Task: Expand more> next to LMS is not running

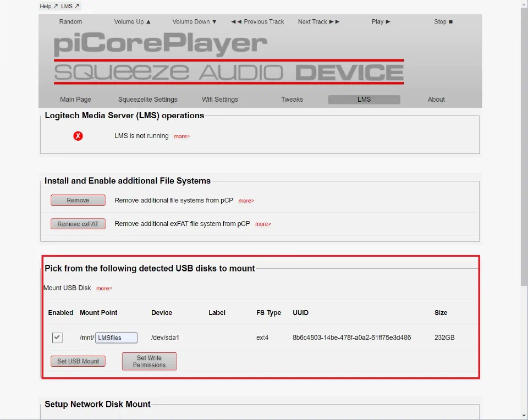Action: click(x=182, y=136)
